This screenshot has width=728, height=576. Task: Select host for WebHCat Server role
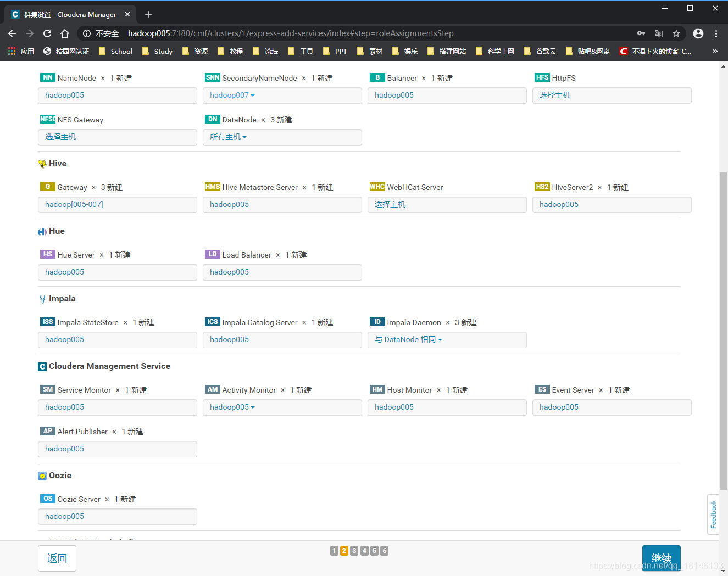click(447, 205)
